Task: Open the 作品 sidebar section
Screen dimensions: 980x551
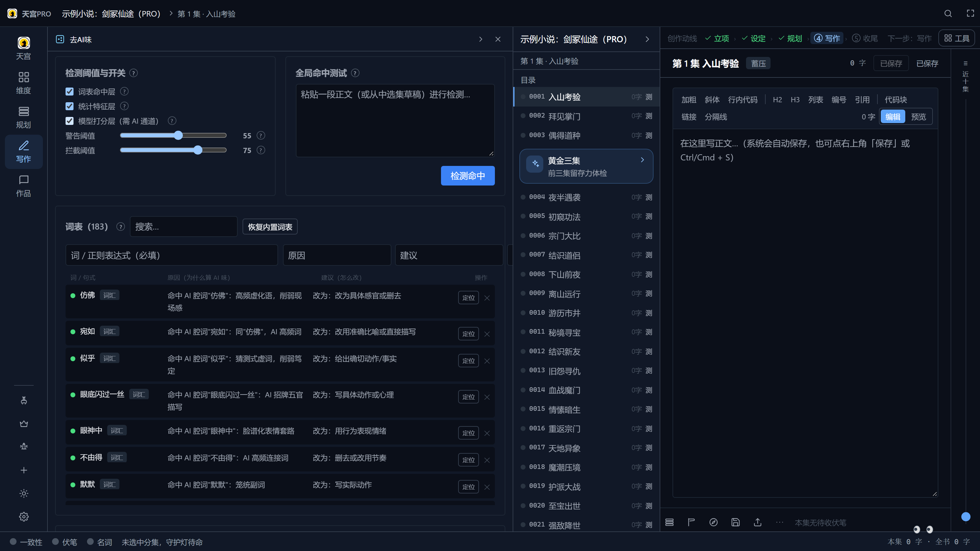Action: click(24, 186)
